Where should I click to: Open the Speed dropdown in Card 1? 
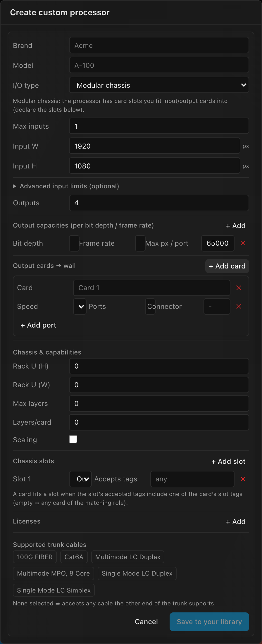point(80,306)
